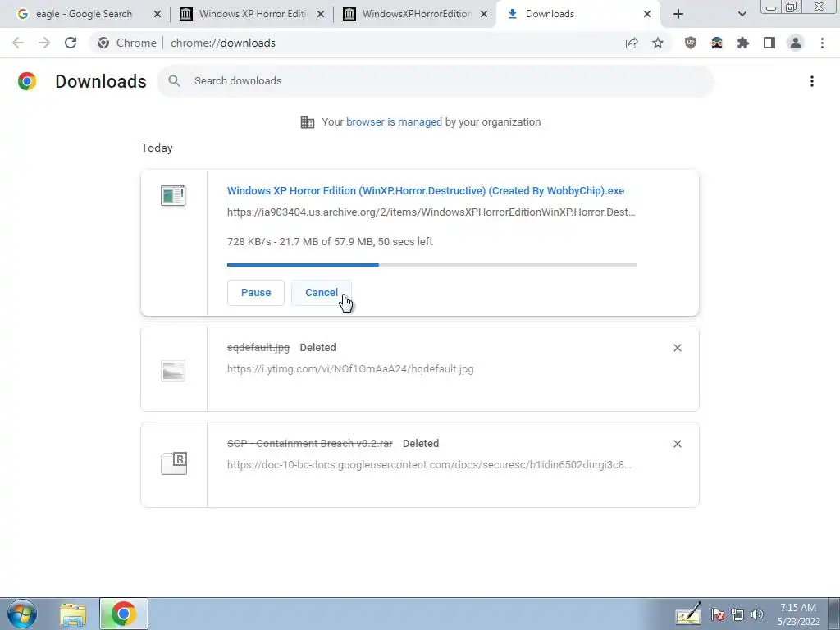Image resolution: width=840 pixels, height=630 pixels.
Task: Click the exe file icon of Windows XP Horror download
Action: click(173, 195)
